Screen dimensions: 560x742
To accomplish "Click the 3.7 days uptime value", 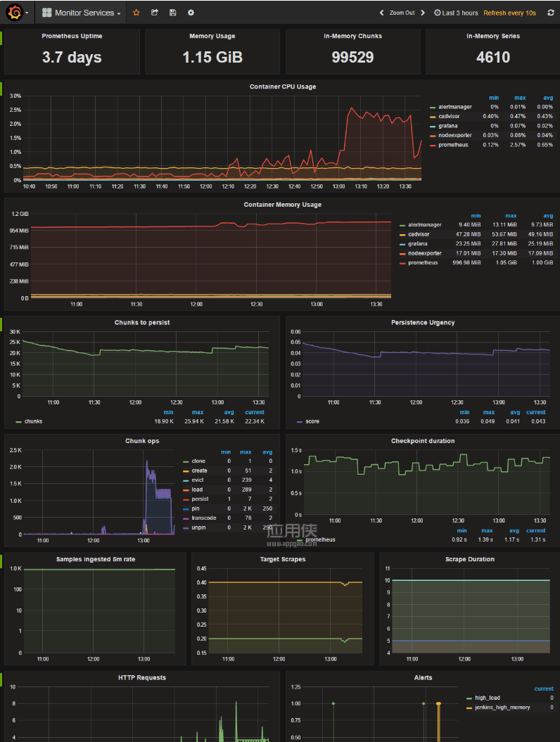I will pyautogui.click(x=72, y=57).
